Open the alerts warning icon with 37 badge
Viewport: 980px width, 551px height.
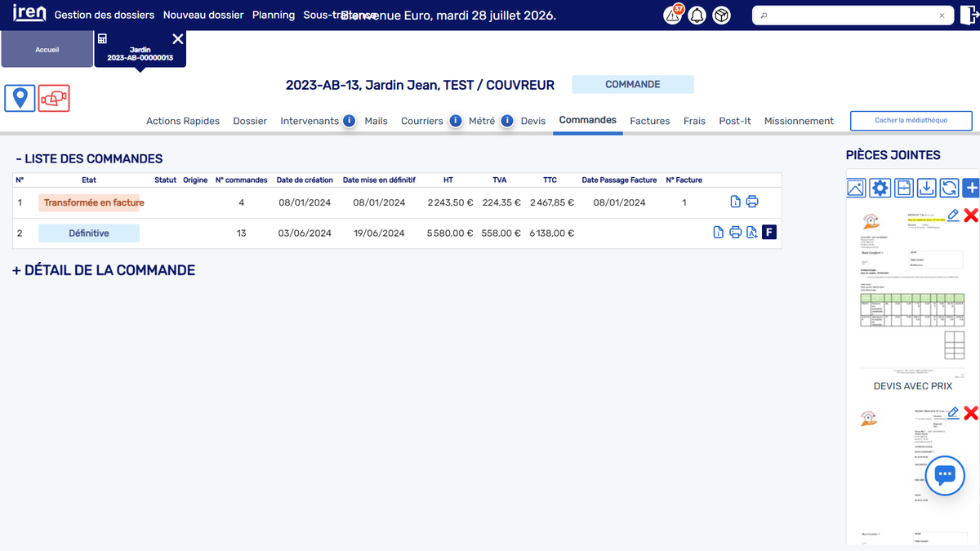click(x=673, y=16)
